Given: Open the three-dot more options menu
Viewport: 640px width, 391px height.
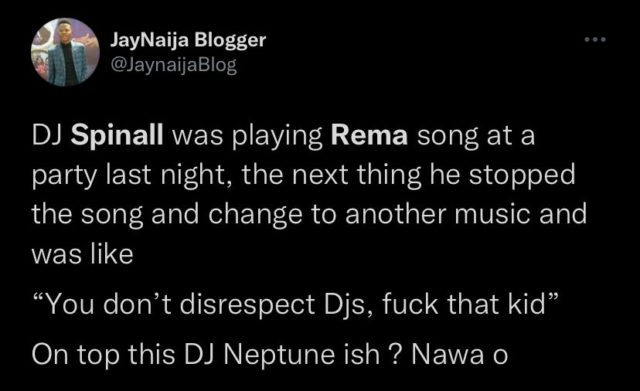Looking at the screenshot, I should (595, 40).
